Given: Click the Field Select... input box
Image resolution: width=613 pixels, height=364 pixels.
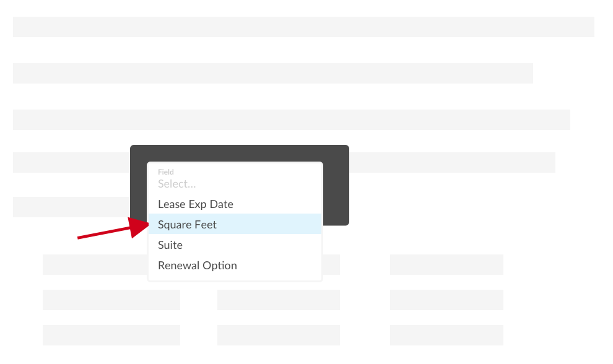Looking at the screenshot, I should [x=235, y=184].
